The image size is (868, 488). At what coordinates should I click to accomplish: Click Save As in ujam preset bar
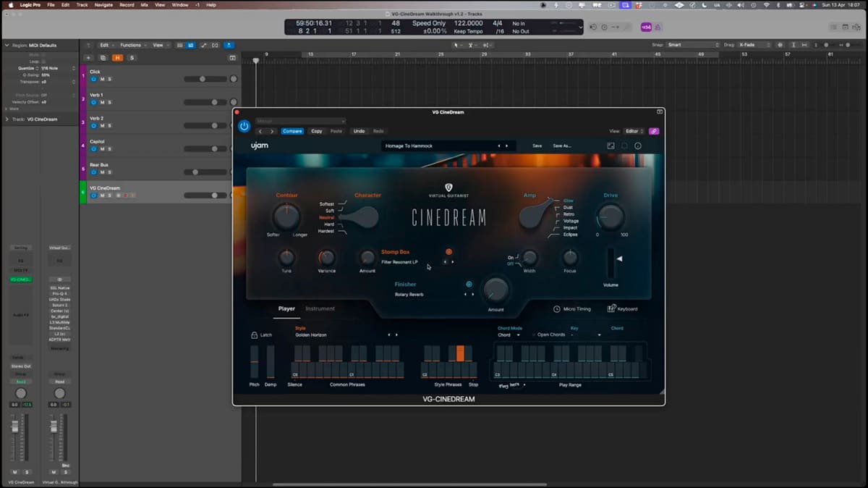(562, 146)
